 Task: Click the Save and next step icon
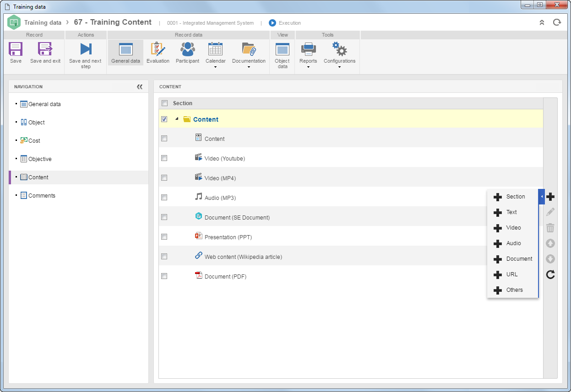pyautogui.click(x=86, y=49)
